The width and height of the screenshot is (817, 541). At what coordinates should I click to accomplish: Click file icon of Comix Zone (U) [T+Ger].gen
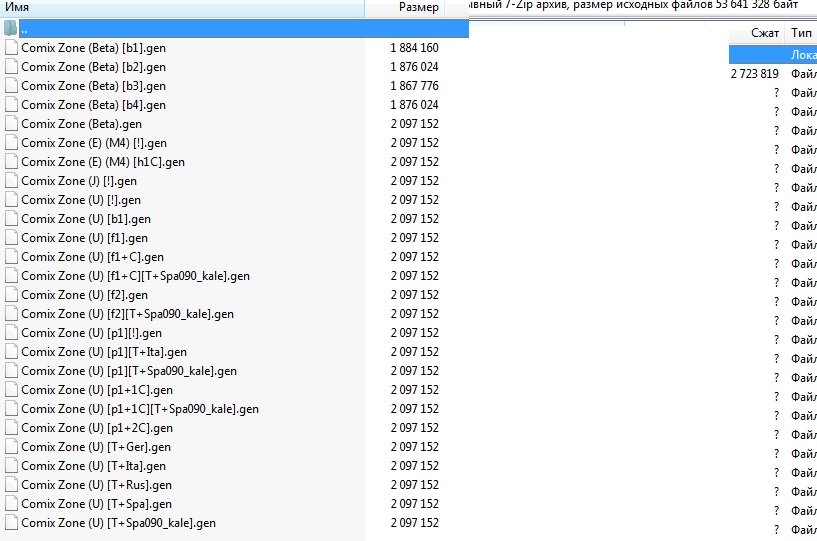11,447
